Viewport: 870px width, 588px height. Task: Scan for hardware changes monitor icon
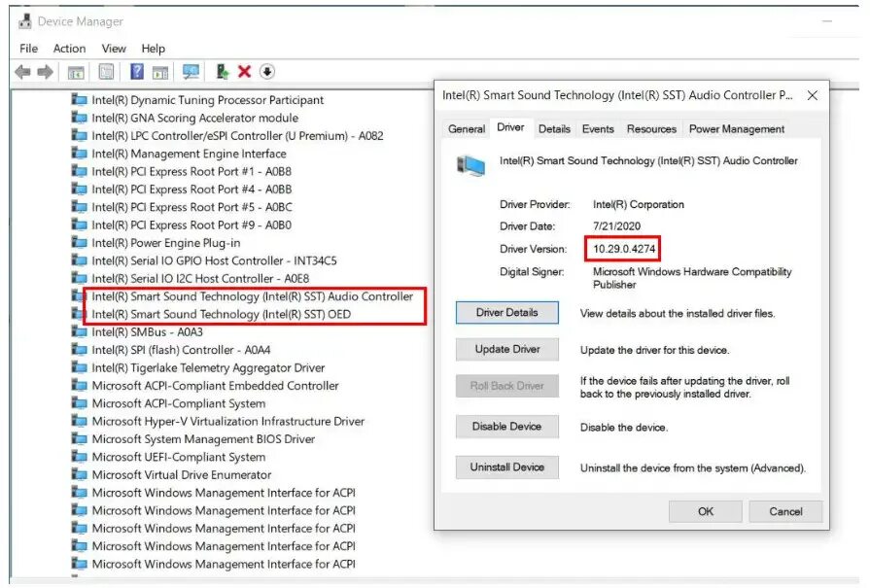(191, 72)
